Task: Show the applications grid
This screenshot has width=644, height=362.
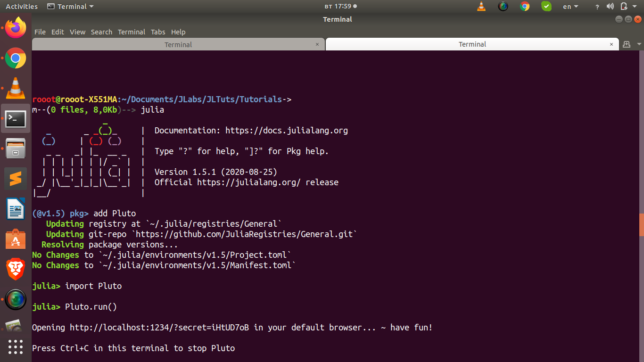Action: tap(16, 346)
